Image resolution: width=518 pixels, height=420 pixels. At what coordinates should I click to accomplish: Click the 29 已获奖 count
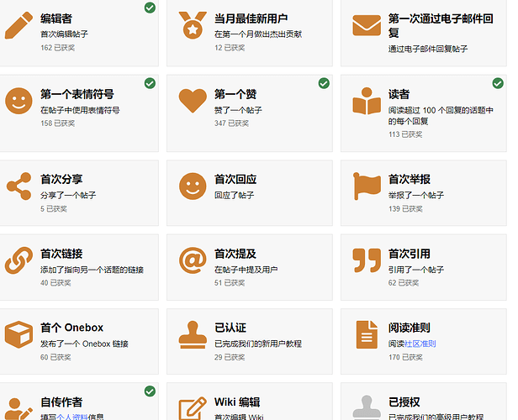tap(230, 357)
